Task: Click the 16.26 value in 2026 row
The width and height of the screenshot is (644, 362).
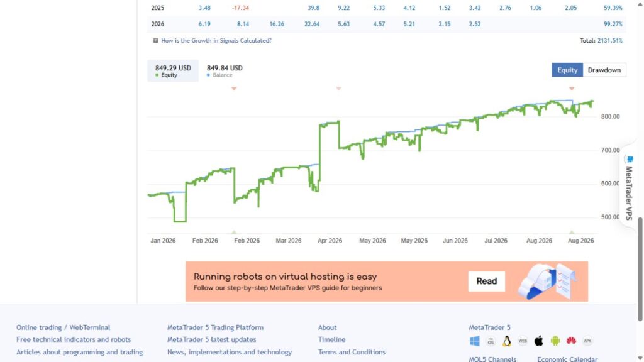Action: (x=277, y=25)
